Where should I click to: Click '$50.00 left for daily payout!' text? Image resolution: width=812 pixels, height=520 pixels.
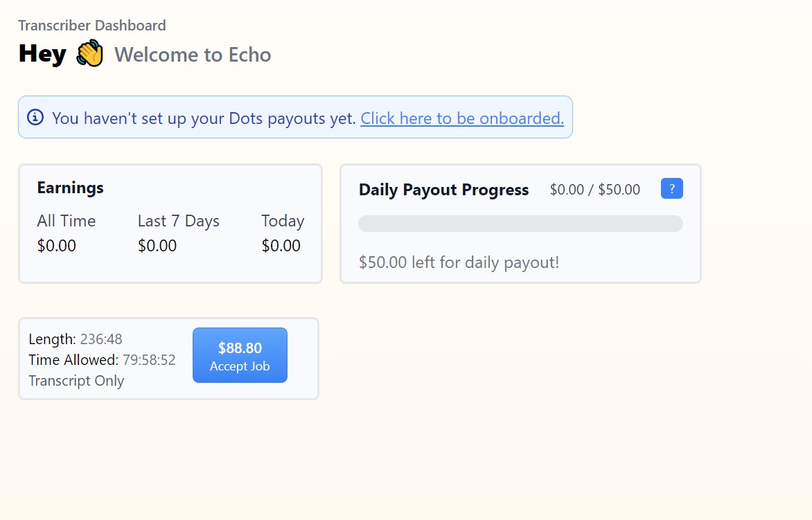[459, 262]
